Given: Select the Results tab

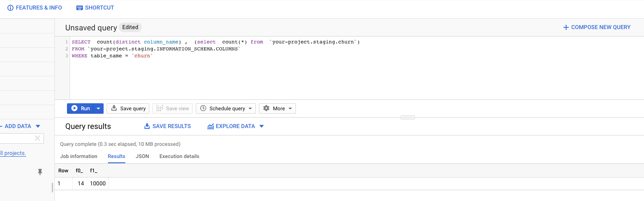Looking at the screenshot, I should tap(117, 156).
